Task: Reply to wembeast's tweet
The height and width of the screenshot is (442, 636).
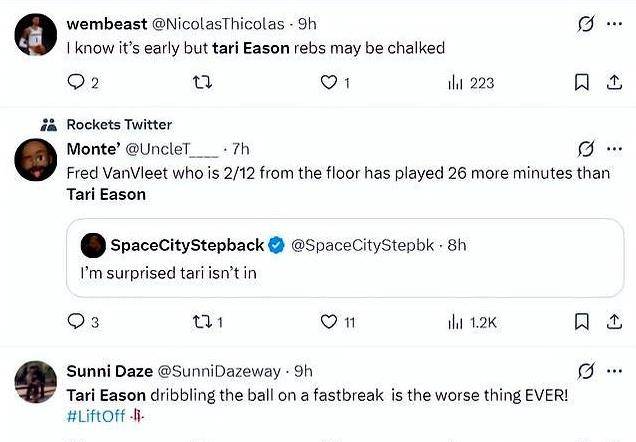Action: pyautogui.click(x=77, y=83)
